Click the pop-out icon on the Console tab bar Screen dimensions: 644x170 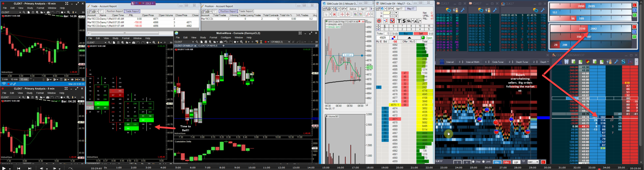(316, 46)
